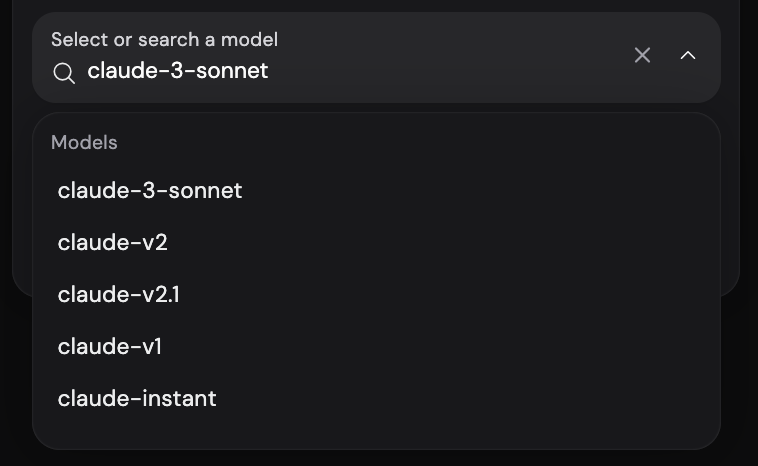Click the search icon beside claude-3-sonnet
758x466 pixels.
(64, 73)
